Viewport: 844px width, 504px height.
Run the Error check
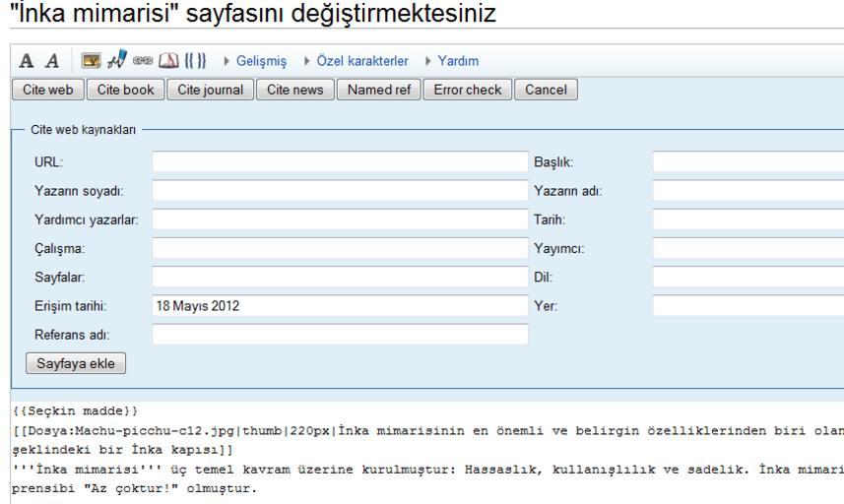[x=466, y=90]
